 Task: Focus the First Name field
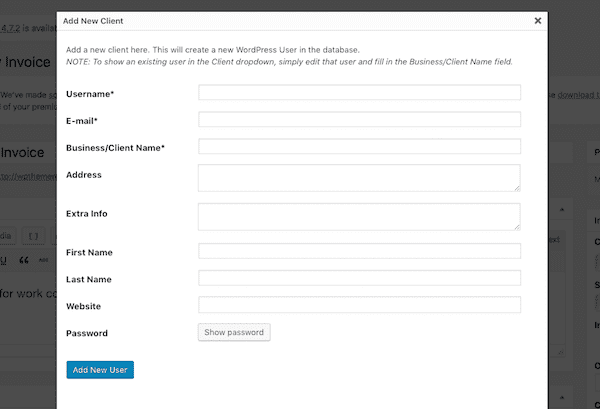359,251
